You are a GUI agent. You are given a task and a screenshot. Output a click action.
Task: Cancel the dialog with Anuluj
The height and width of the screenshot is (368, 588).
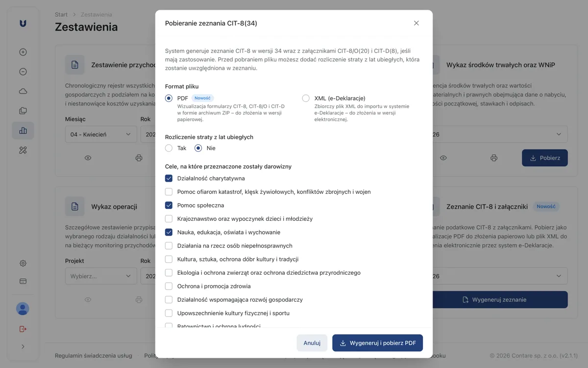(312, 343)
